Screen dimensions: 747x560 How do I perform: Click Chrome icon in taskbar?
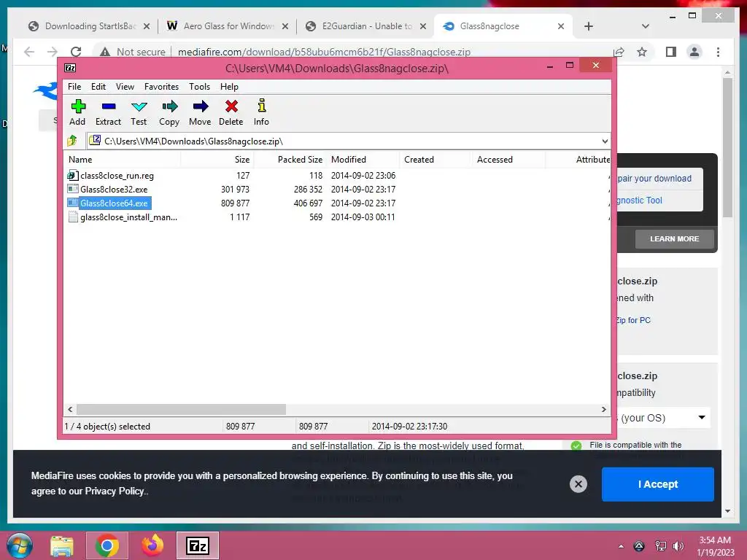click(x=107, y=545)
